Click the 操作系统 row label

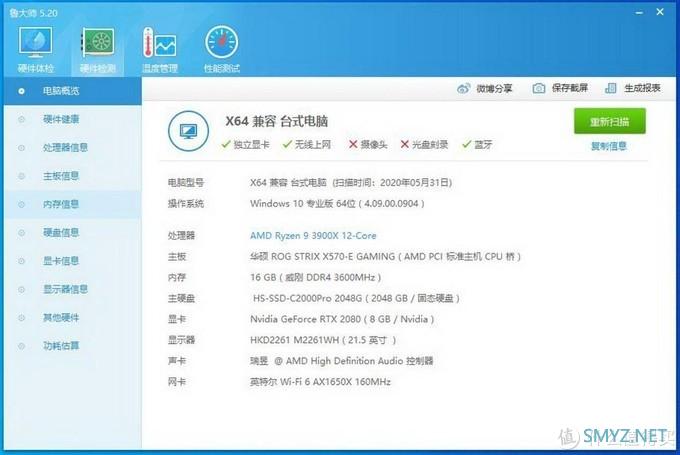coord(186,203)
